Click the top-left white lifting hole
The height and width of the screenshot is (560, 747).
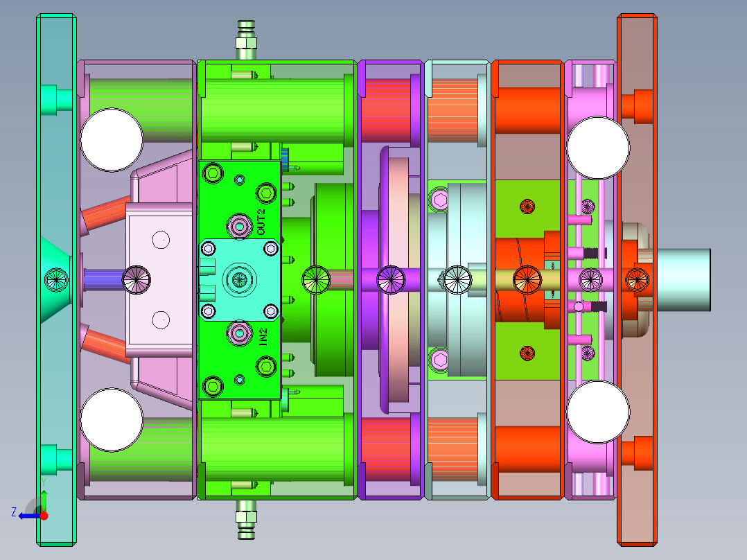[112, 140]
